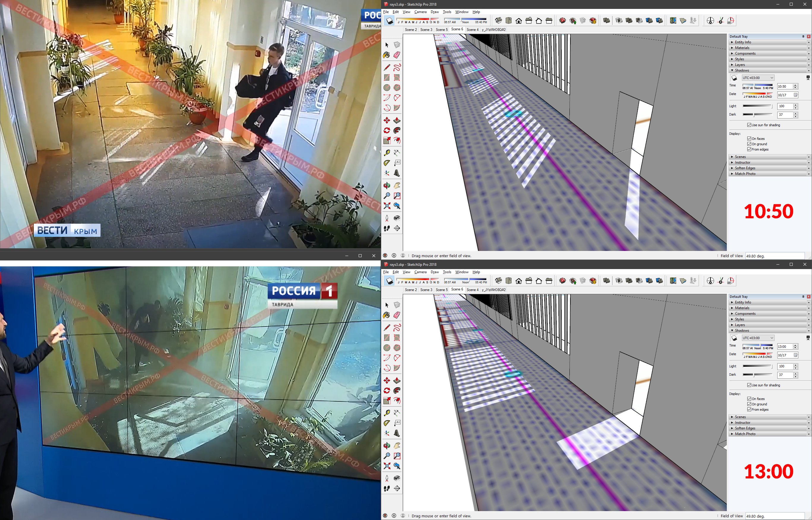812x520 pixels.
Task: Select the Eraser tool in top SketchUp window
Action: pos(397,55)
